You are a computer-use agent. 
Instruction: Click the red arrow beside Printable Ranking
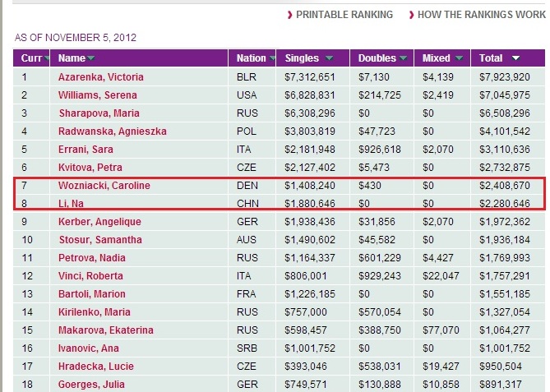[x=289, y=15]
